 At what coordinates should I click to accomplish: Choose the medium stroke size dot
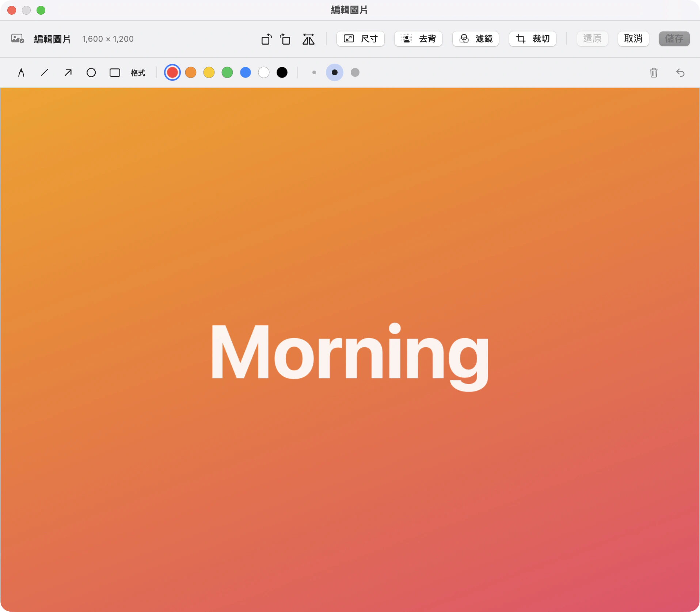pyautogui.click(x=335, y=72)
